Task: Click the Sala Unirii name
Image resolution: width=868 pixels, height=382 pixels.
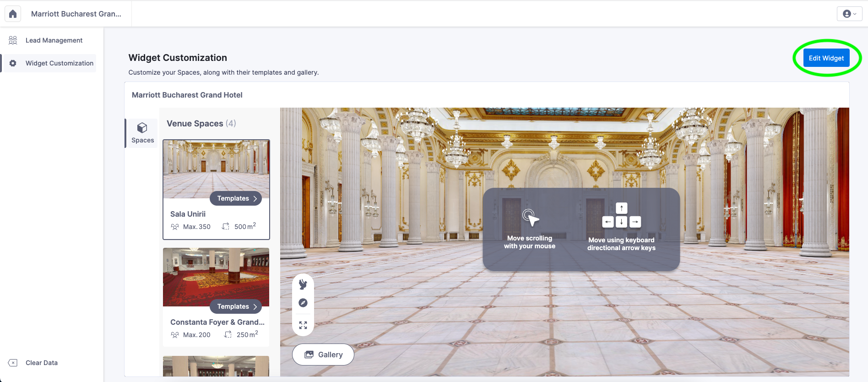Action: [x=188, y=214]
